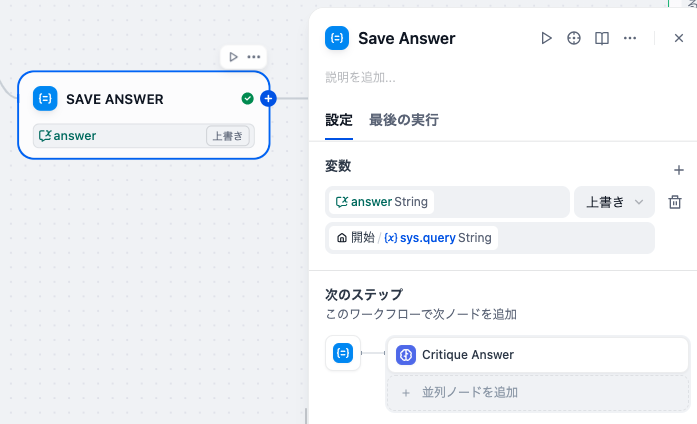697x424 pixels.
Task: Run this step via panel play icon
Action: (546, 38)
